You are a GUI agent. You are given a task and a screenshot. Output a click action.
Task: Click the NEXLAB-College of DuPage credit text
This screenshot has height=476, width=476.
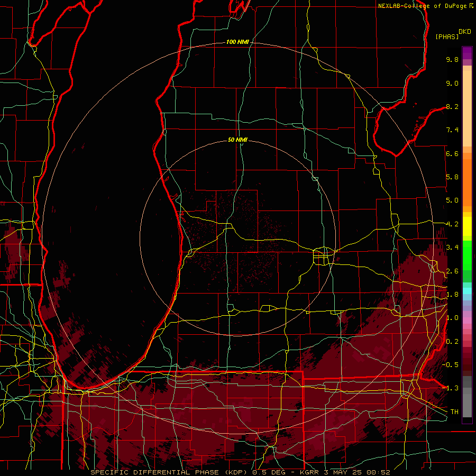coord(423,6)
